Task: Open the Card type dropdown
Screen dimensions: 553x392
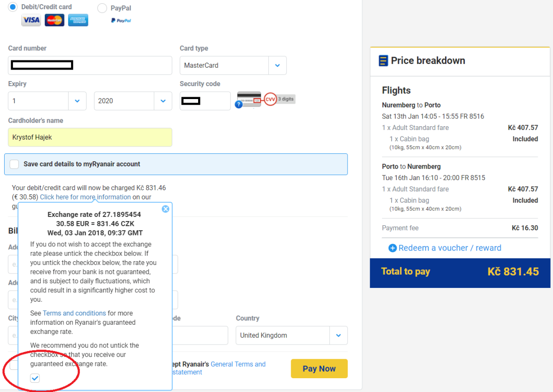Action: click(277, 65)
